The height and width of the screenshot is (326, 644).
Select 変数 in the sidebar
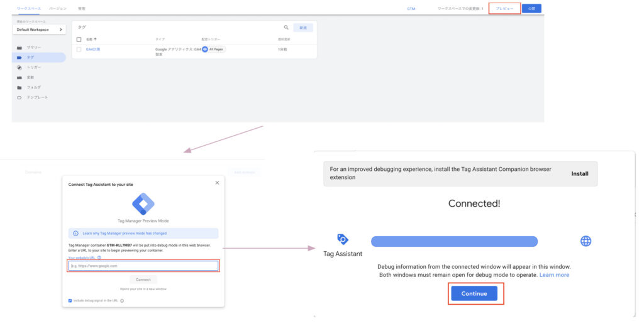[x=30, y=77]
